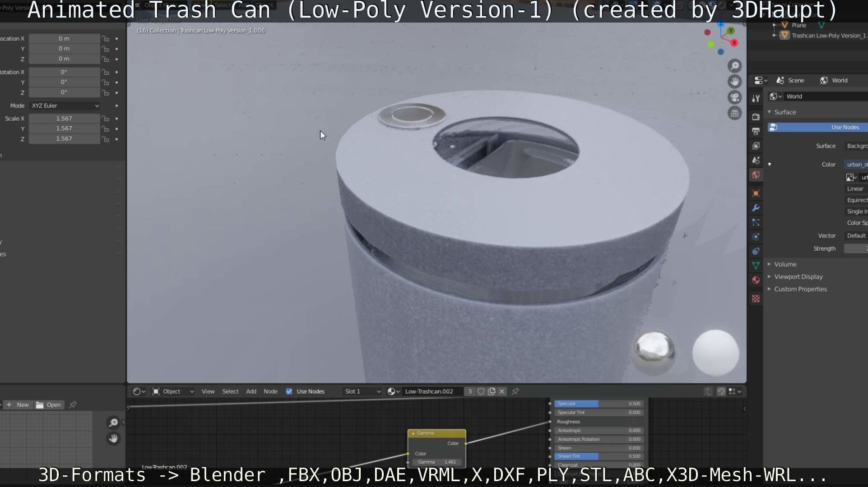Screen dimensions: 868x487
Task: Open the Physics properties tab
Action: click(x=756, y=237)
